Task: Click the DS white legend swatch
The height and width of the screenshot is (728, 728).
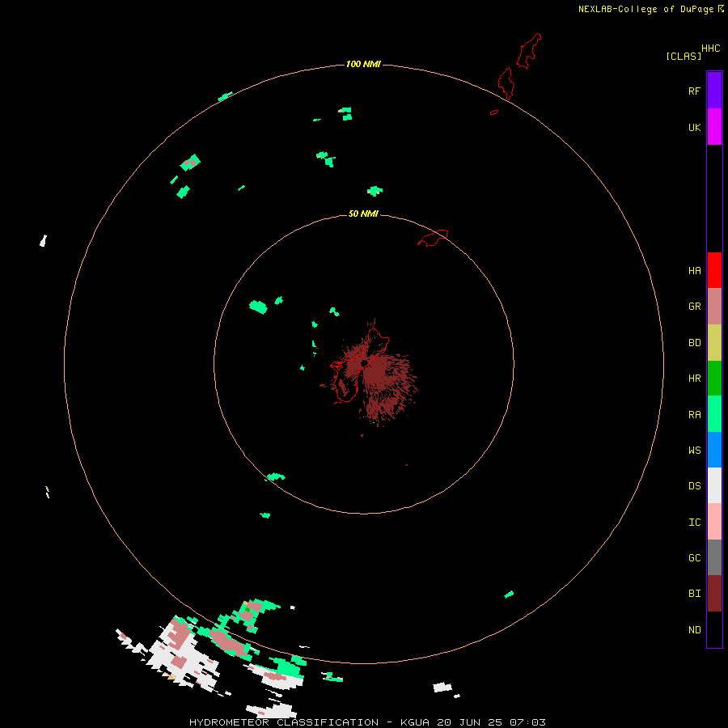Action: pyautogui.click(x=714, y=485)
